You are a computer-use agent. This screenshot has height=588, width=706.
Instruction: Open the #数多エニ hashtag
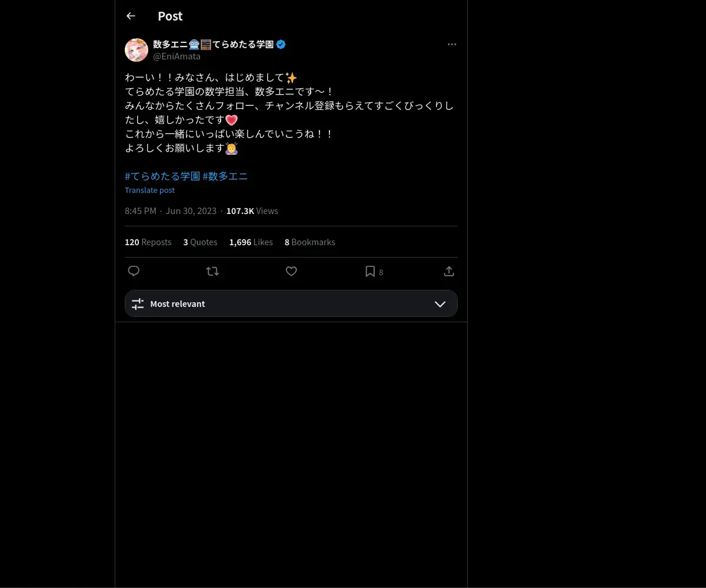[225, 176]
